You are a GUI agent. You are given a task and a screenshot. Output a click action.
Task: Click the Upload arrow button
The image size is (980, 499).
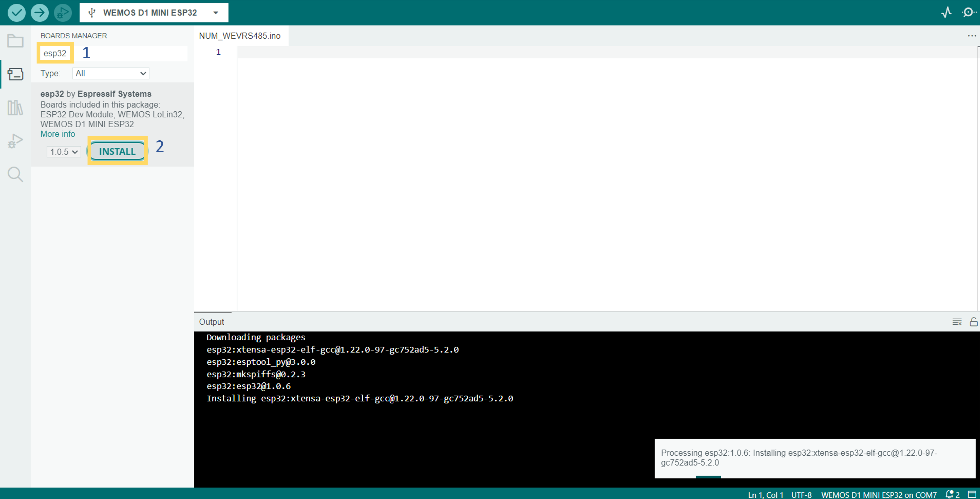click(x=39, y=13)
